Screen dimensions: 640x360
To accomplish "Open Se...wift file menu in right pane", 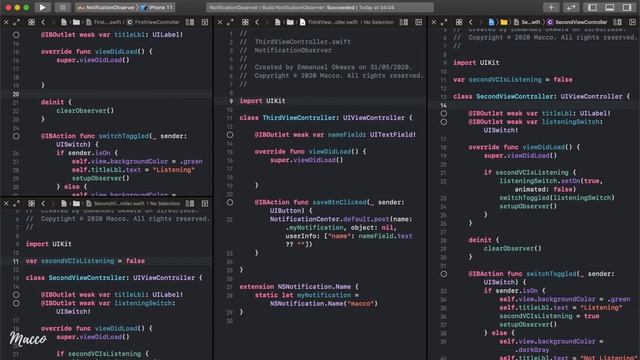I will pos(527,22).
